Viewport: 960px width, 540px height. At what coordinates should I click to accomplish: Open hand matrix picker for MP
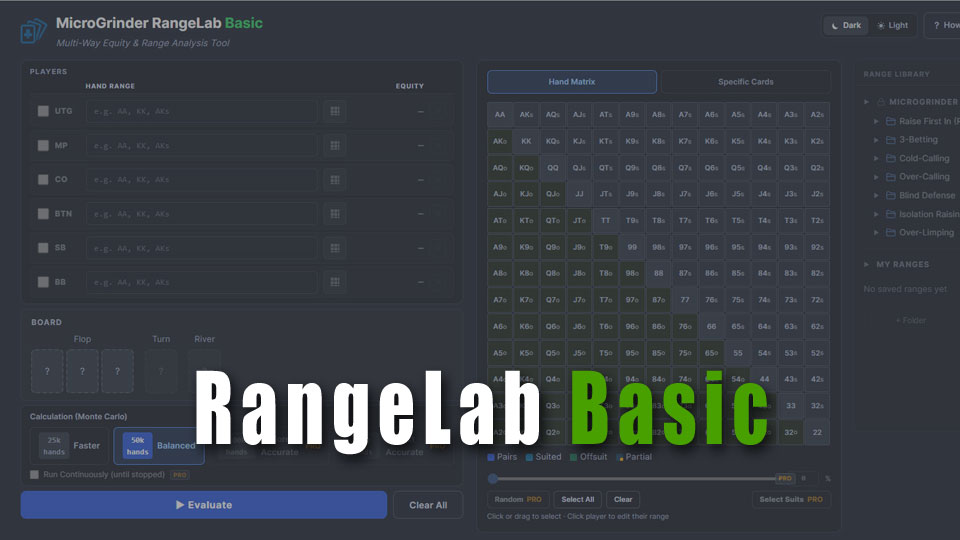tap(335, 146)
